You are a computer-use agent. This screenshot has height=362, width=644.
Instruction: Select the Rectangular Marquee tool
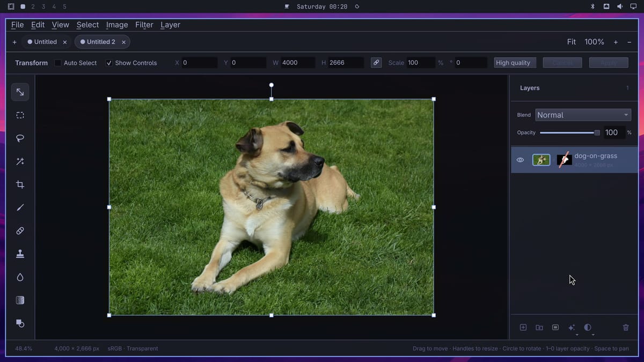pos(20,115)
